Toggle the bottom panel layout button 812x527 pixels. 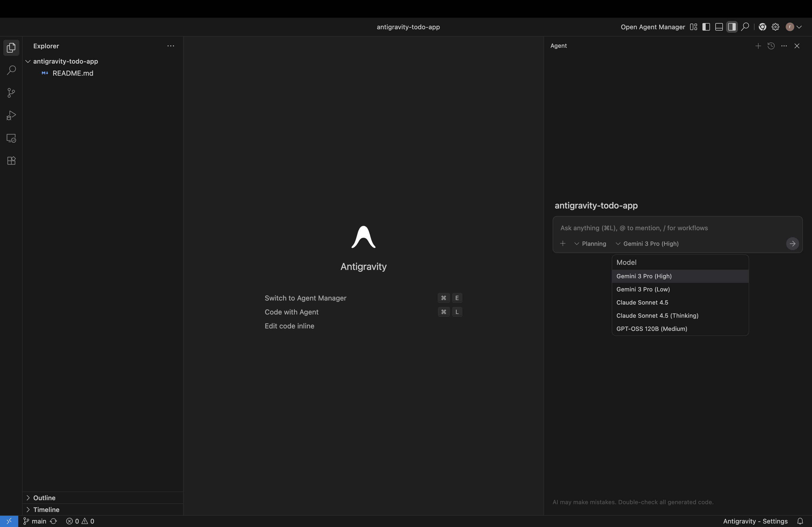pyautogui.click(x=719, y=27)
